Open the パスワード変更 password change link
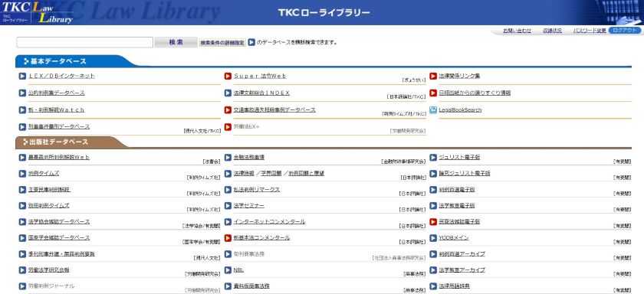Image resolution: width=644 pixels, height=294 pixels. 590,31
